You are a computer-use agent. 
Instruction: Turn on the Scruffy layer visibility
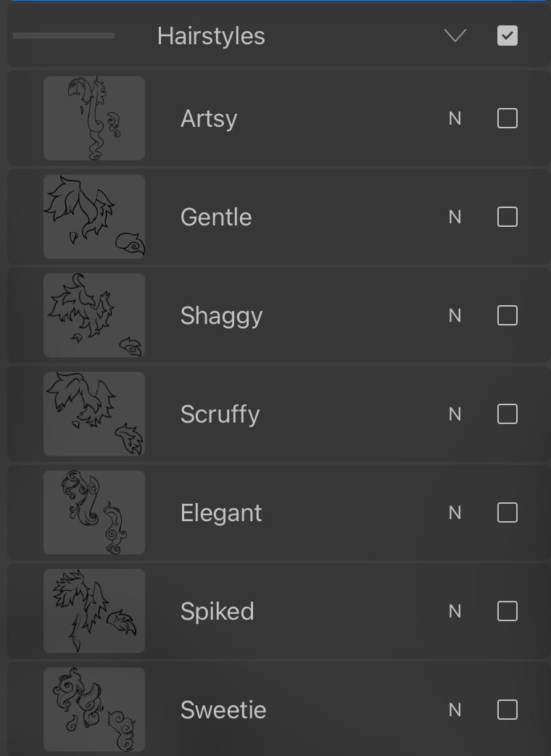click(x=507, y=414)
